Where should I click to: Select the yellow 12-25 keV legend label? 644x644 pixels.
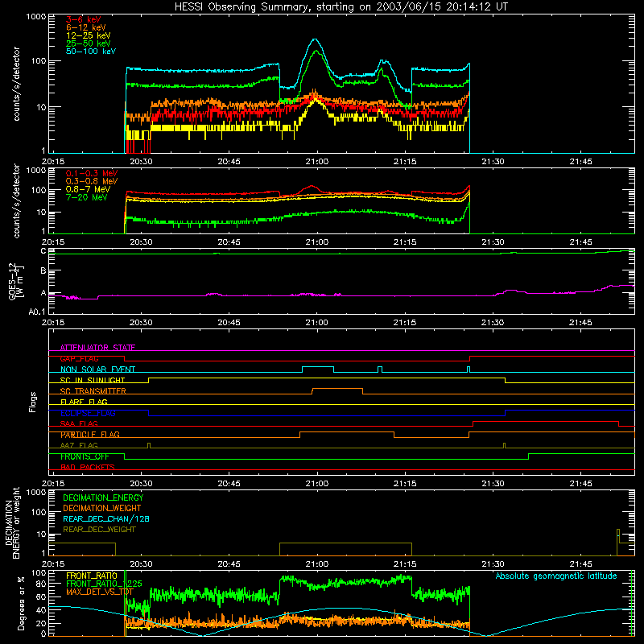88,35
